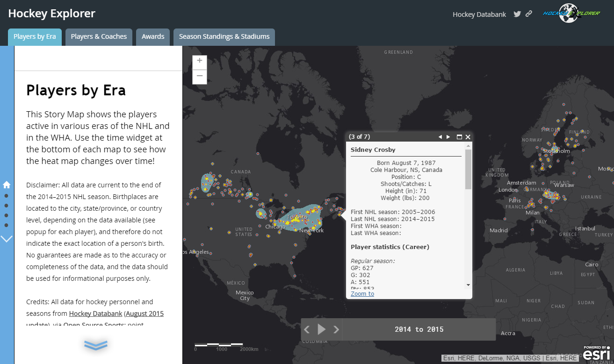Close the Sidney Crosby popup

pyautogui.click(x=468, y=137)
